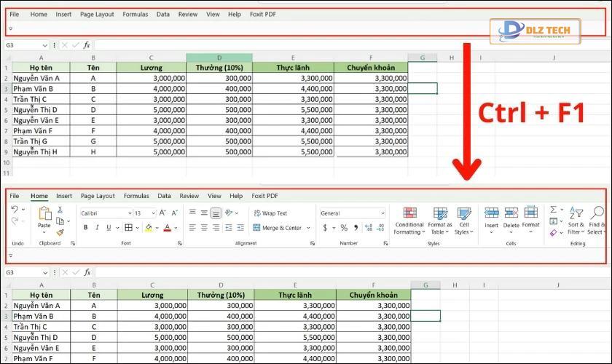Click the Borders grid icon
The image size is (612, 364).
pos(128,227)
